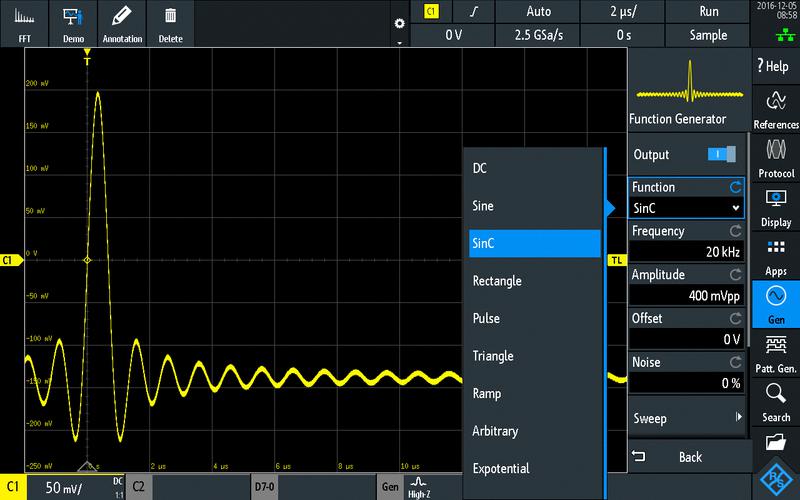Click the Rohde & Schwarz logo menu
This screenshot has width=800, height=500.
[x=776, y=479]
